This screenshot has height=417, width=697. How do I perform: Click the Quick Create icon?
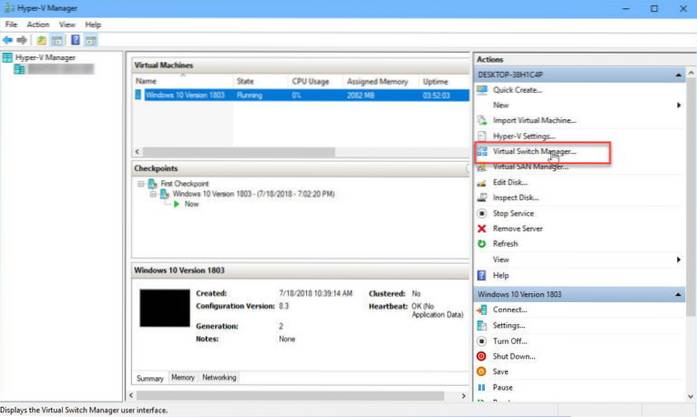(482, 90)
